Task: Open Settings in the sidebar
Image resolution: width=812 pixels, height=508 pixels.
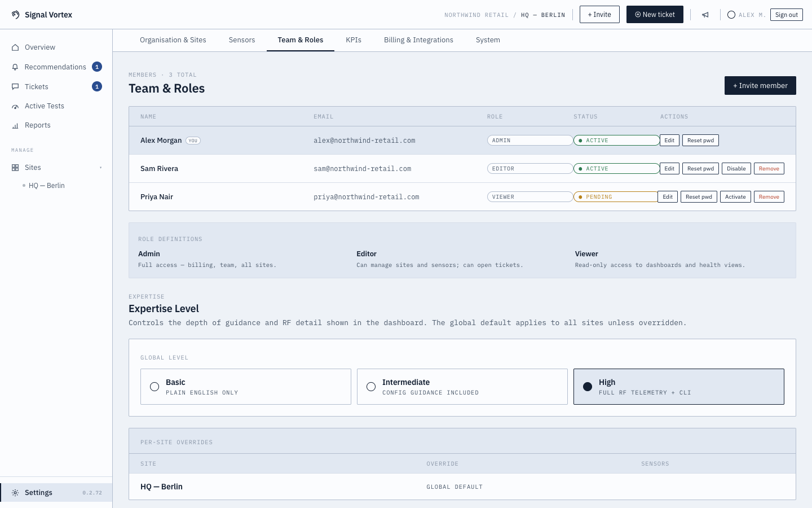Action: click(56, 493)
